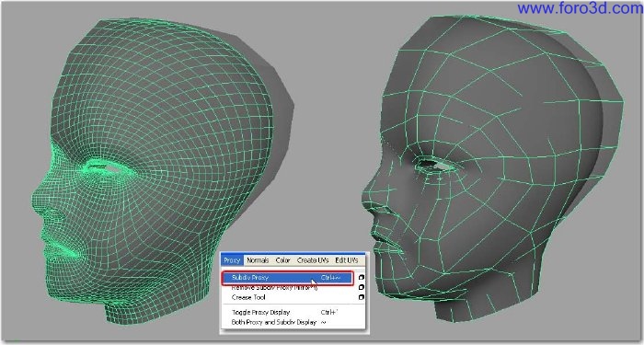Open the Subdiv Proxy options box

click(362, 278)
